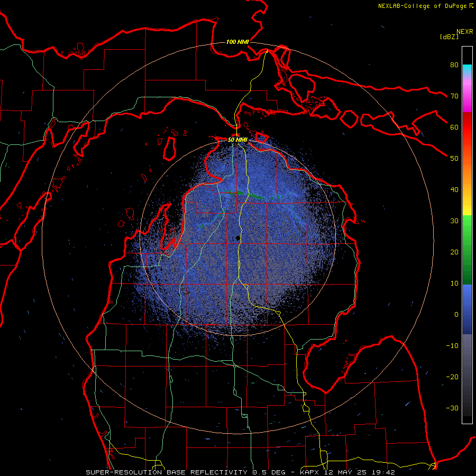Viewport: 476px width, 476px height.
Task: Click the radar site black dot marker
Action: 238,238
